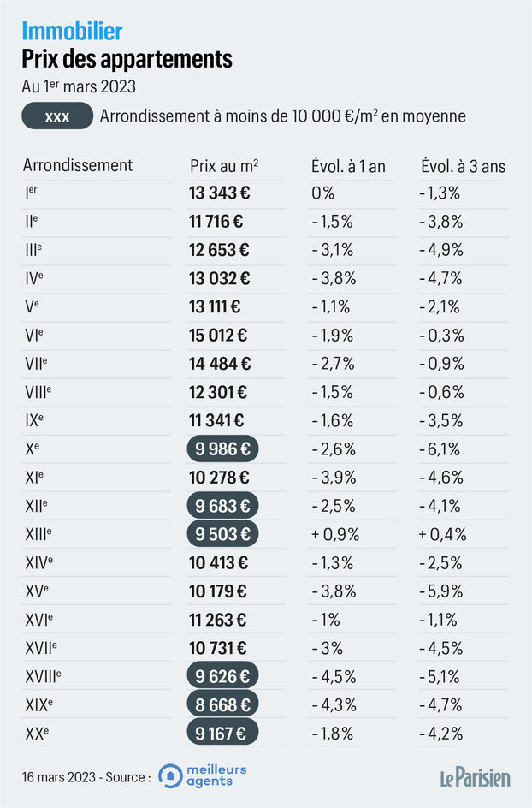Image resolution: width=532 pixels, height=808 pixels.
Task: Select the Arrondissement column header
Action: point(78,165)
